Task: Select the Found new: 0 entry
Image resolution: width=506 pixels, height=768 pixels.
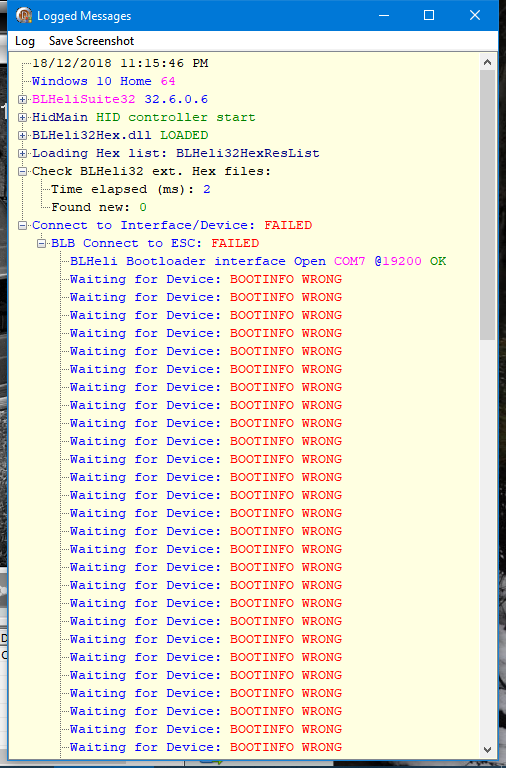Action: (99, 207)
